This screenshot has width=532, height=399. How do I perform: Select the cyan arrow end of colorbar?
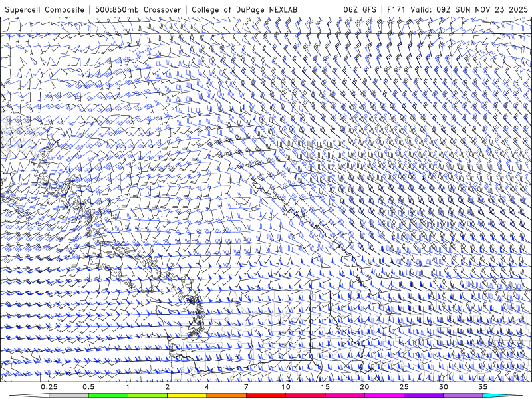click(502, 396)
